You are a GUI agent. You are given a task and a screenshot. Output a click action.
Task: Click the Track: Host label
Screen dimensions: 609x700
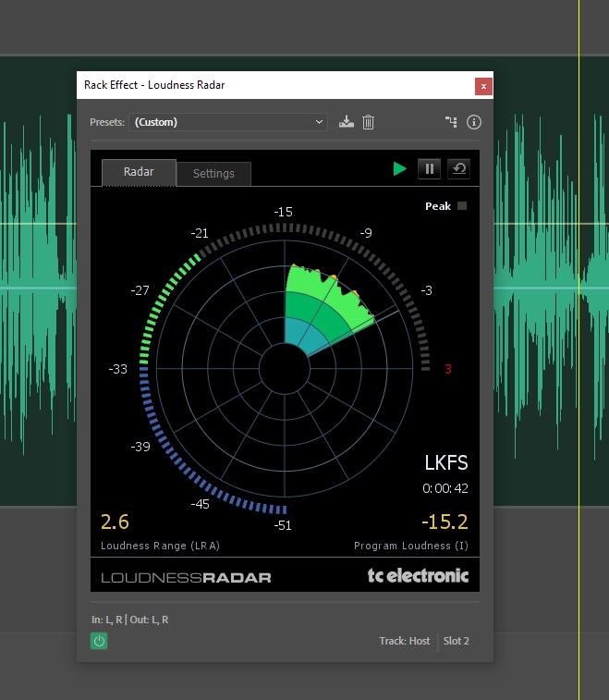pos(404,641)
